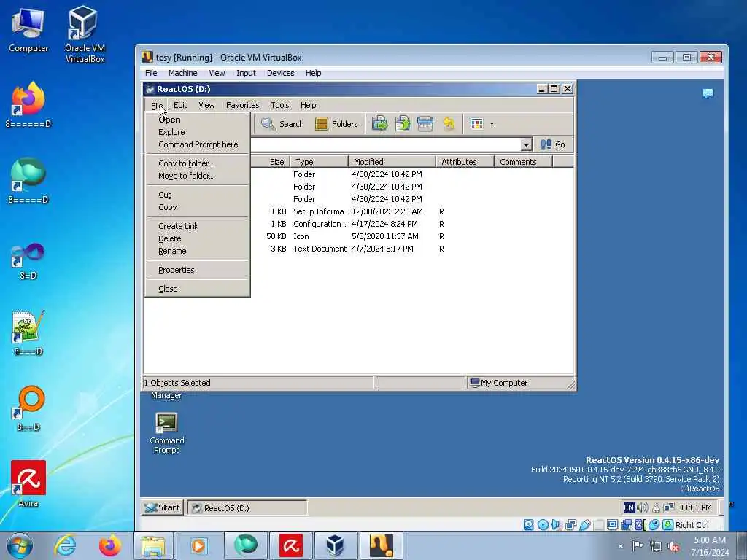
Task: Click the Windows Start orb
Action: coord(20,545)
